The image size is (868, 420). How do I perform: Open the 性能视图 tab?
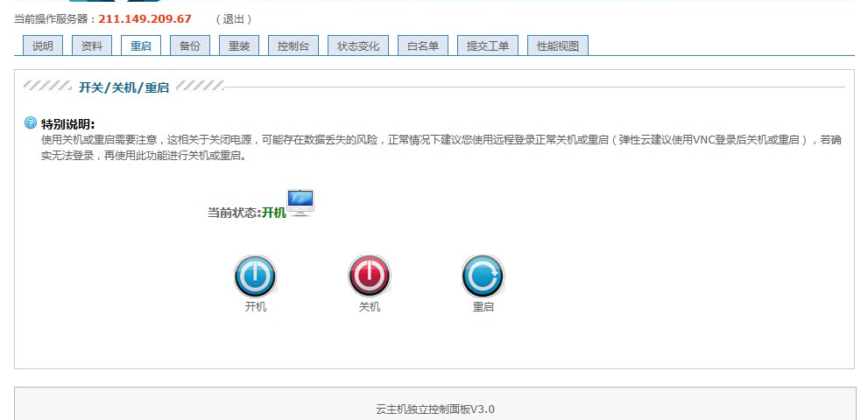(557, 45)
